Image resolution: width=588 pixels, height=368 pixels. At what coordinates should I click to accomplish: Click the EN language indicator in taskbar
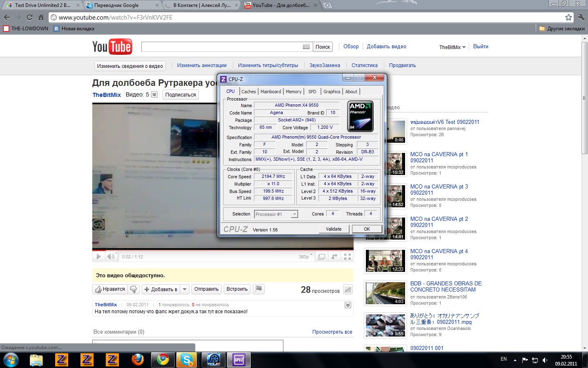coord(503,359)
